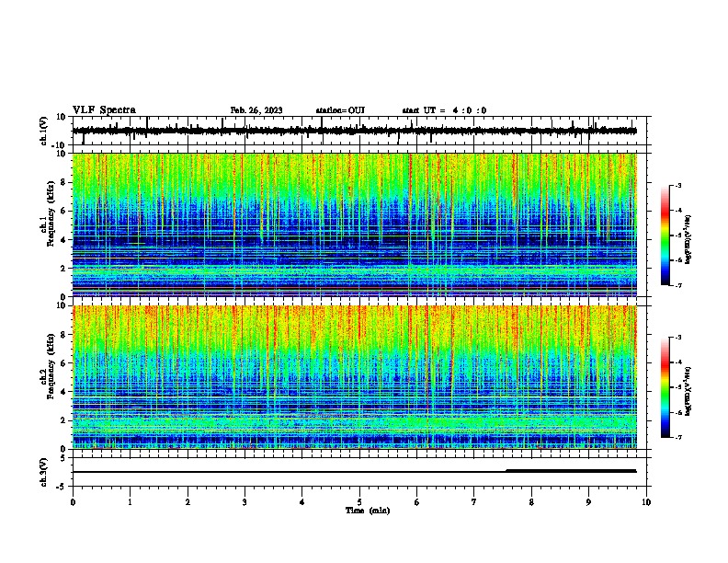The height and width of the screenshot is (563, 728).
Task: Click the ch.2 color bar "log(PSD)" label
Action: 688,391
